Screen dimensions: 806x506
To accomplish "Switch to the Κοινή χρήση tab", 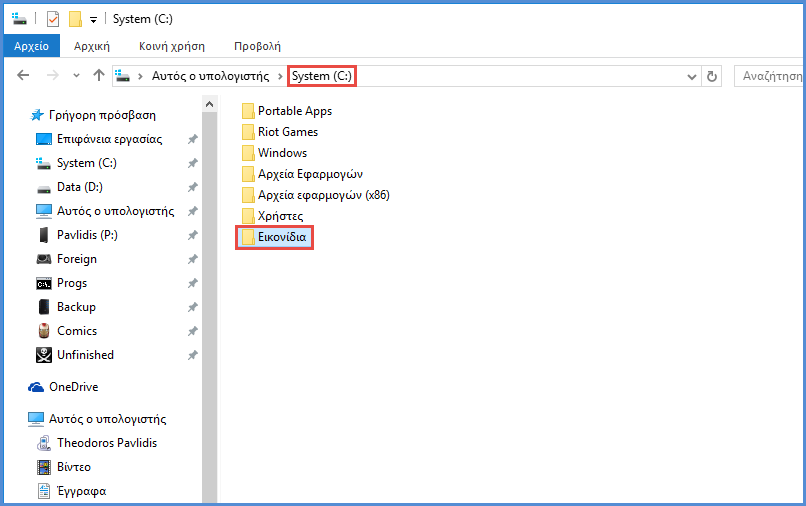I will (173, 46).
